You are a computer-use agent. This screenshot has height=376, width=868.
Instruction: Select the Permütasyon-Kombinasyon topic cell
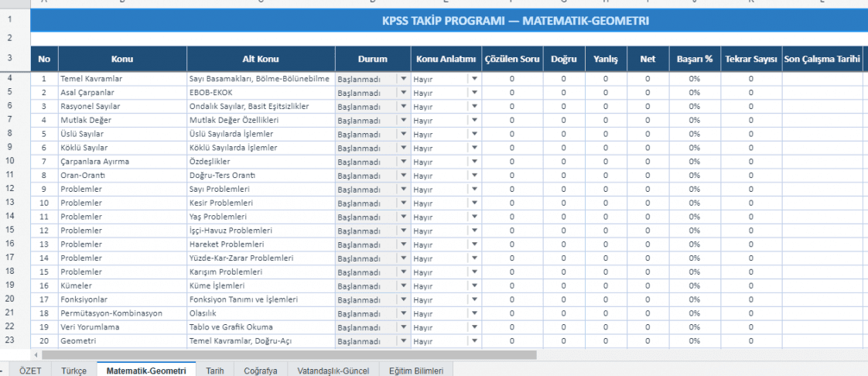pyautogui.click(x=122, y=313)
